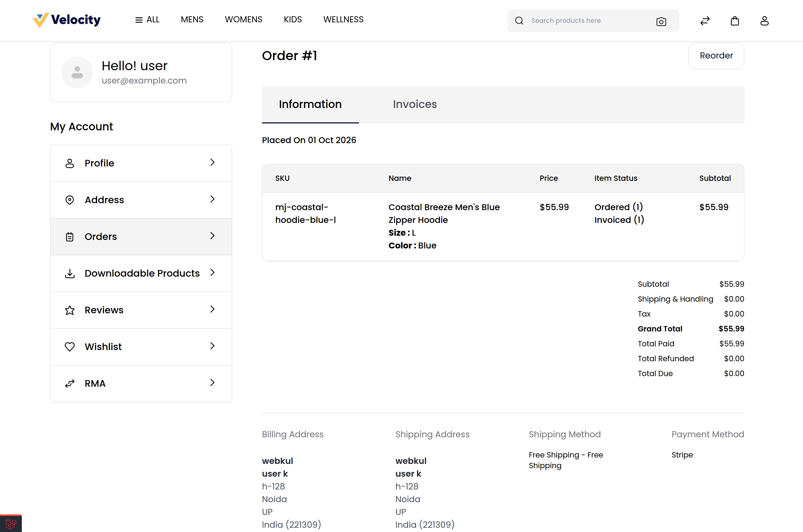803x532 pixels.
Task: Expand the Address chevron arrow
Action: click(x=212, y=199)
